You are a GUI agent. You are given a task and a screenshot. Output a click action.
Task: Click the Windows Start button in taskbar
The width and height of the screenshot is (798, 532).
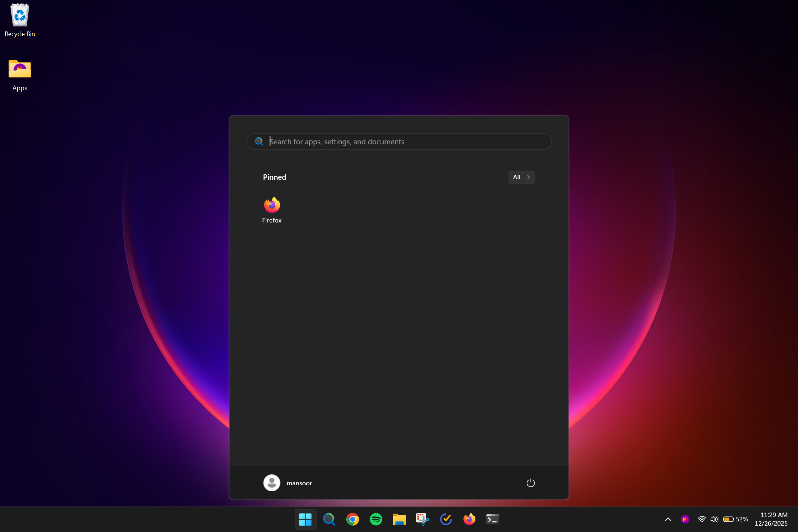[x=305, y=519]
